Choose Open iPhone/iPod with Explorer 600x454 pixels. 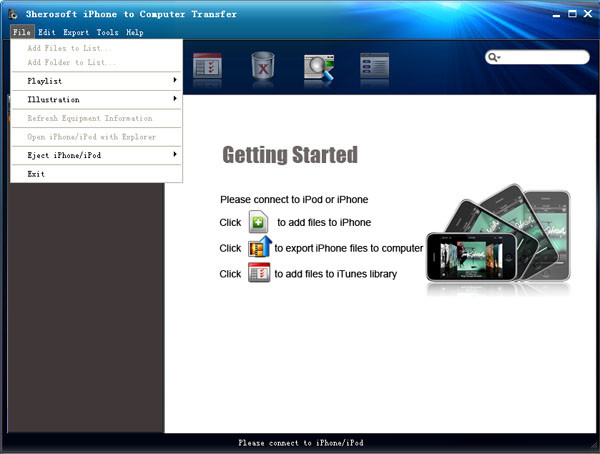coord(96,137)
